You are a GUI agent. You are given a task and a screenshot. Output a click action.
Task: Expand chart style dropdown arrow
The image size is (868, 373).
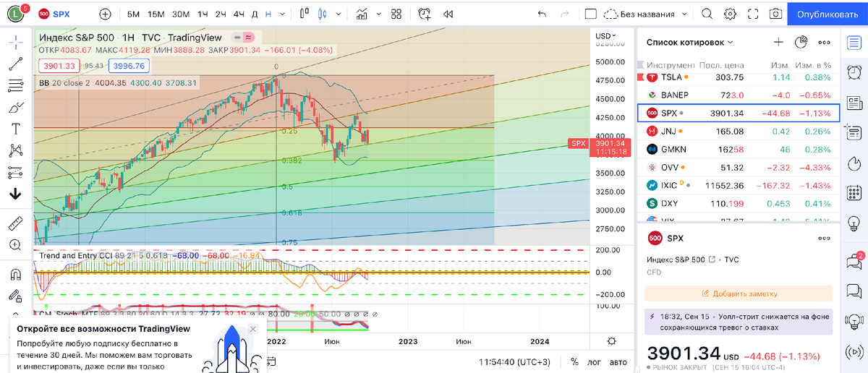coord(340,14)
